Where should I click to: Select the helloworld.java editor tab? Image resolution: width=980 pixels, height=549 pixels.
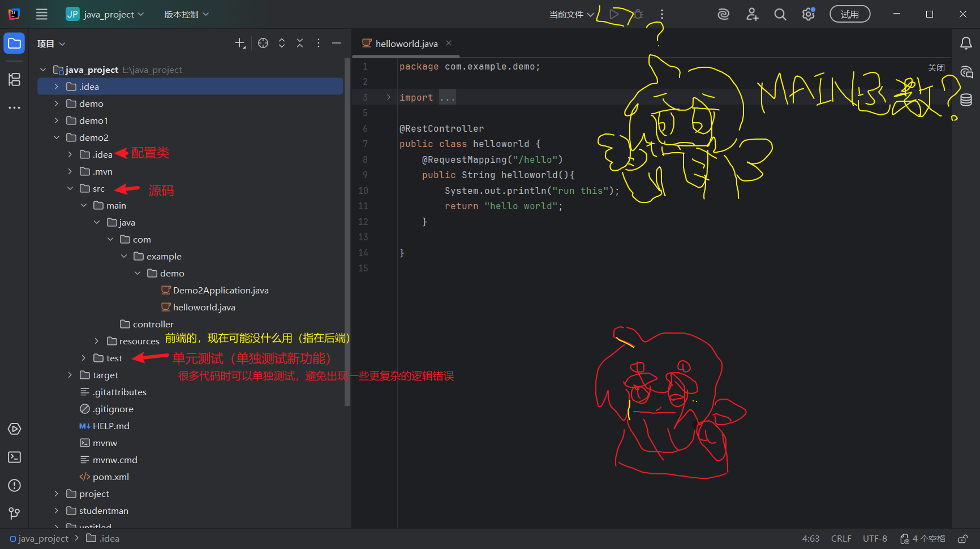coord(406,44)
